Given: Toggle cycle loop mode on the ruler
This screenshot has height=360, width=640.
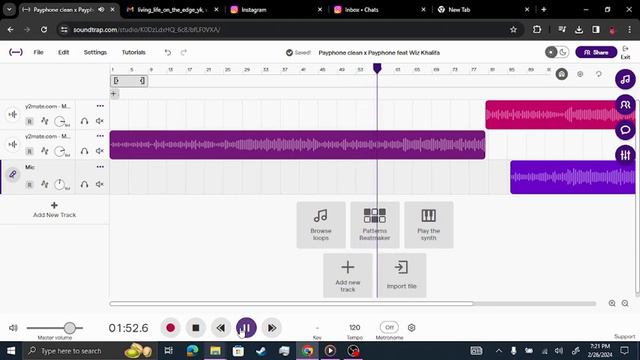Looking at the screenshot, I should (x=598, y=74).
